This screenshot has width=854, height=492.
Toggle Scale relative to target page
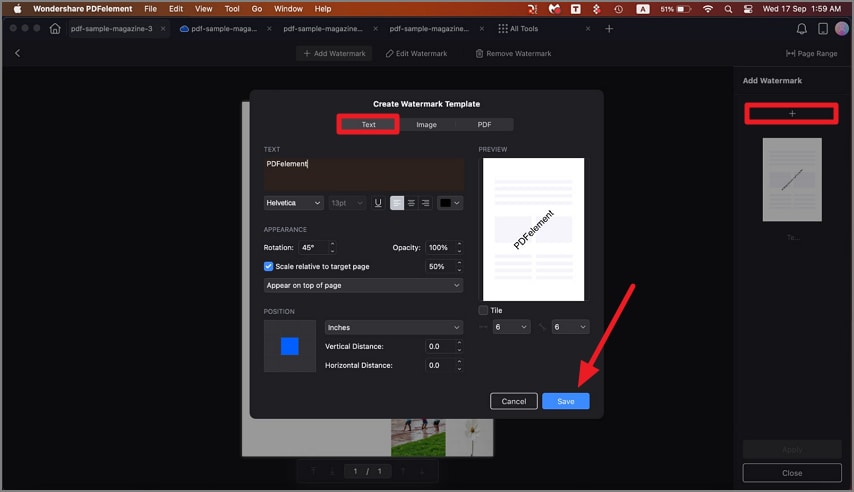[x=269, y=266]
